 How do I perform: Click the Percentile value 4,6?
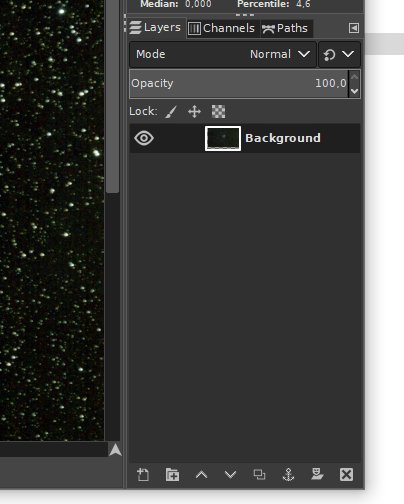click(x=303, y=4)
